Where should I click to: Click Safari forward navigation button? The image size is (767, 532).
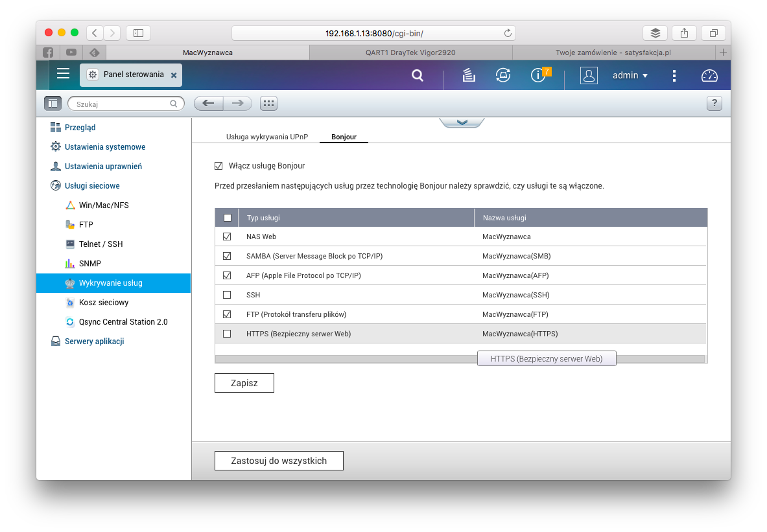[x=112, y=33]
